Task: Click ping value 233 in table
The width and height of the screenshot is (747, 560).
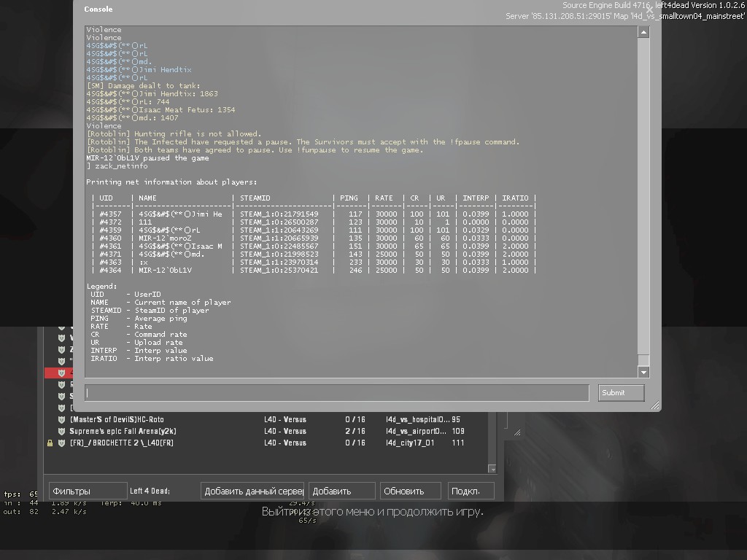Action: coord(355,262)
